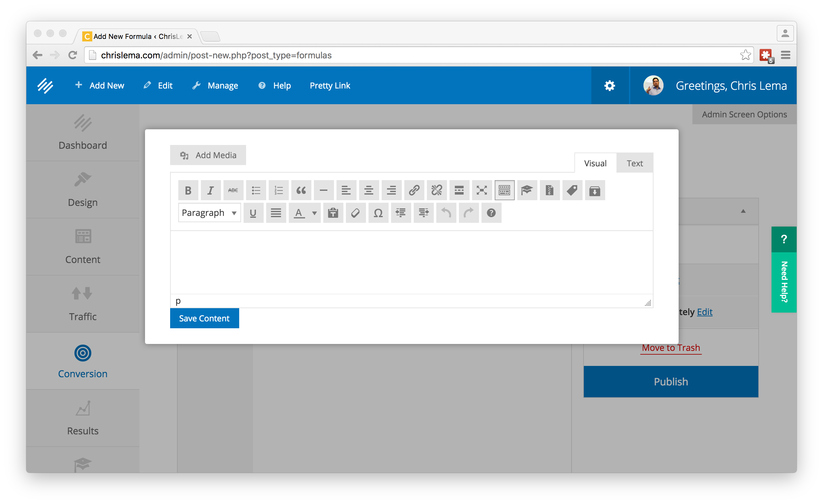Insert special character omega icon
Screen dimensions: 823x504
coord(378,213)
